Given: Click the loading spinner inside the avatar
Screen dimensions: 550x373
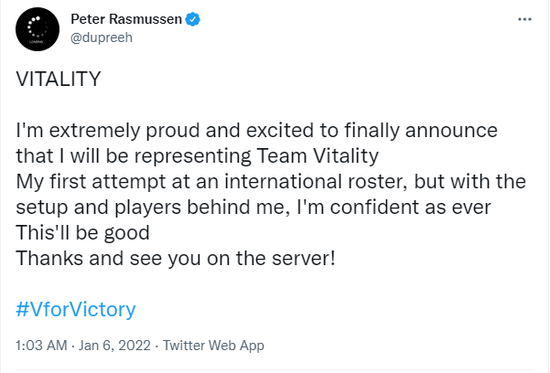Looking at the screenshot, I should click(38, 26).
